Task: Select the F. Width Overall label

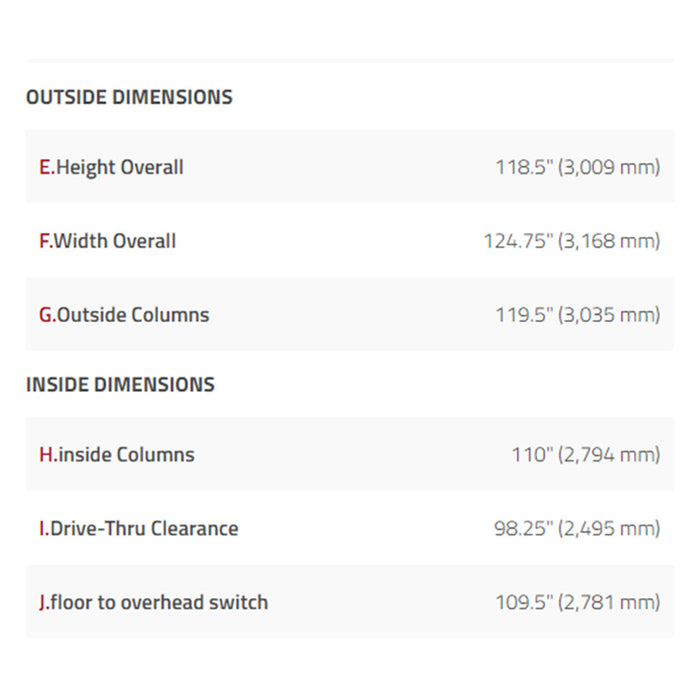Action: pos(108,241)
